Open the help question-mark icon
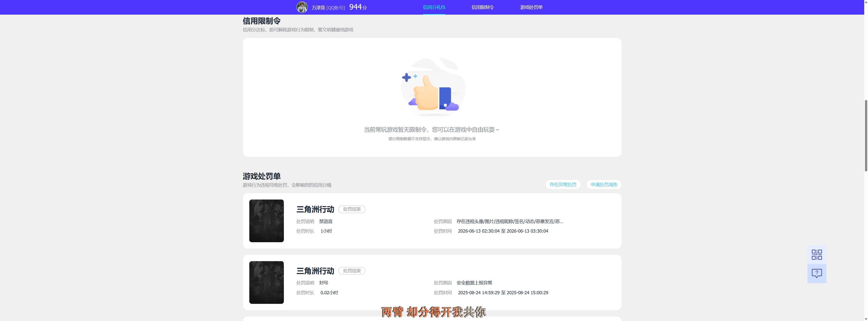This screenshot has height=321, width=868. [x=817, y=274]
